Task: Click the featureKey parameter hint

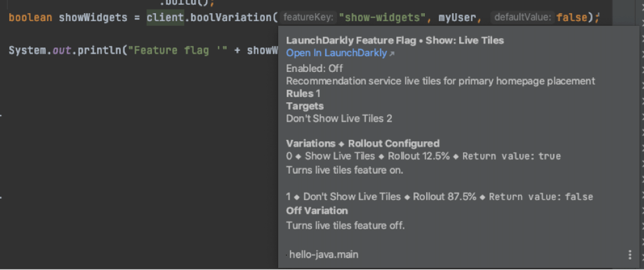Action: pos(308,17)
